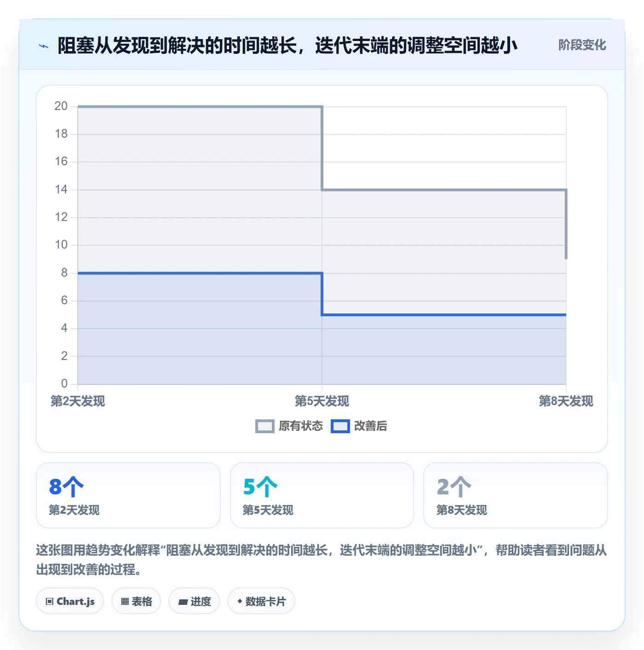Click the large blue 8个 figure

[67, 487]
